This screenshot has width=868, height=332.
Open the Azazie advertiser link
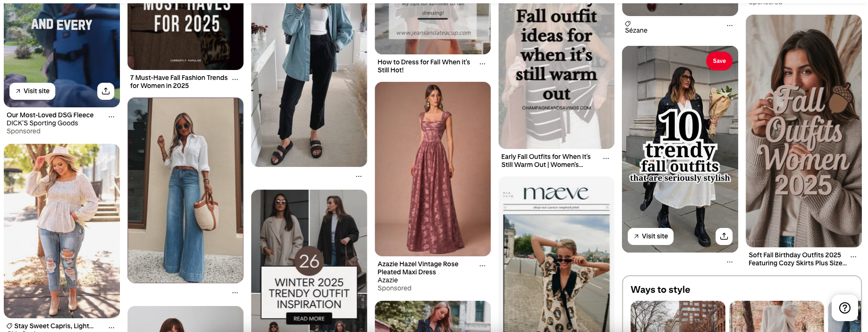coord(388,280)
